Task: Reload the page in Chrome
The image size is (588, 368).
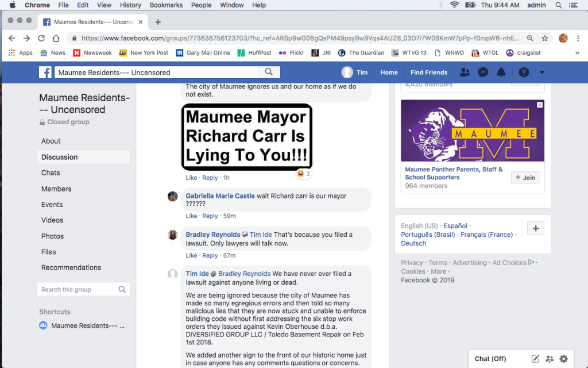Action: (41, 39)
